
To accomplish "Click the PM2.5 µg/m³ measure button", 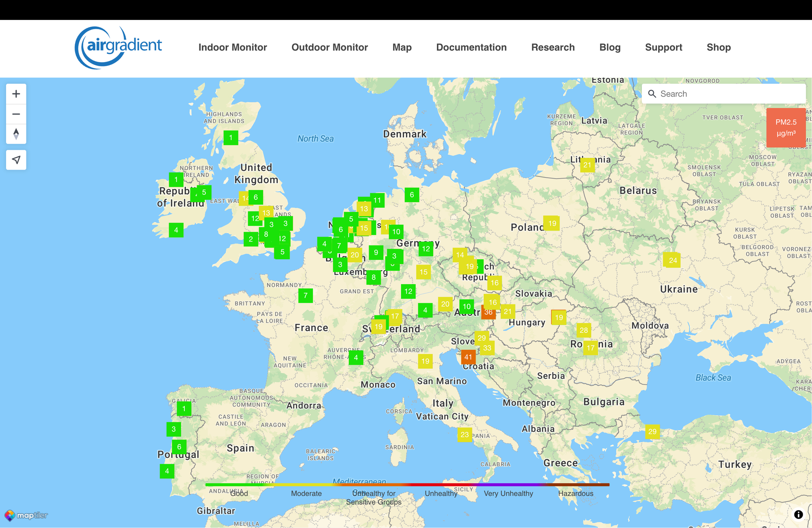I will (786, 127).
